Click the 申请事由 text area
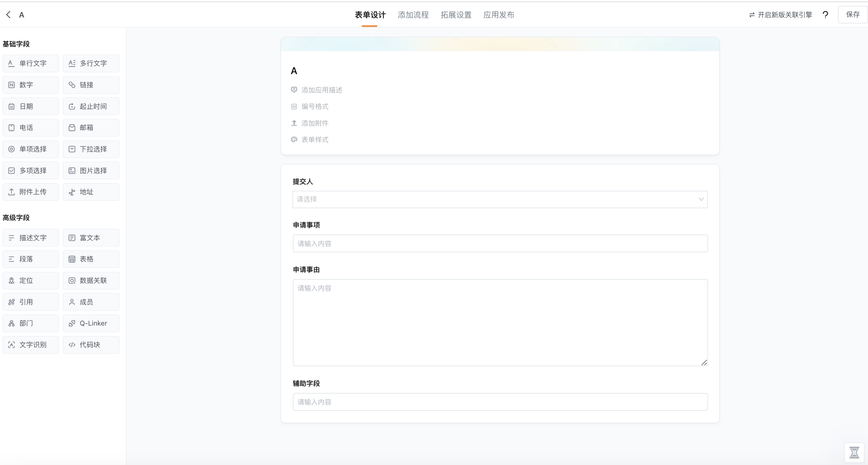This screenshot has width=868, height=465. pyautogui.click(x=500, y=323)
